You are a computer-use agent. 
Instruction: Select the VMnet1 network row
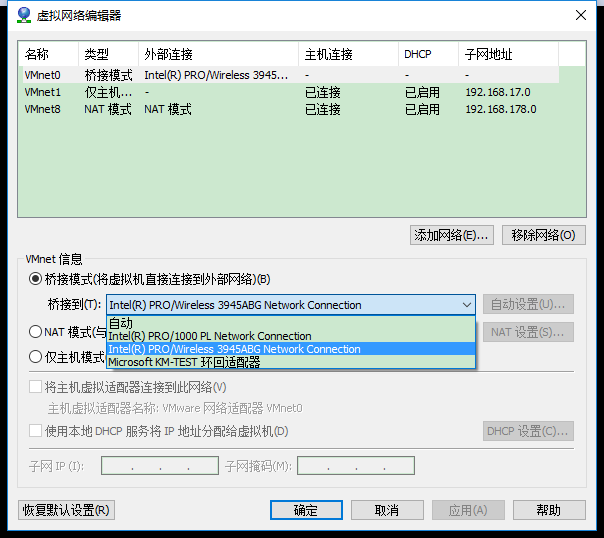point(291,92)
